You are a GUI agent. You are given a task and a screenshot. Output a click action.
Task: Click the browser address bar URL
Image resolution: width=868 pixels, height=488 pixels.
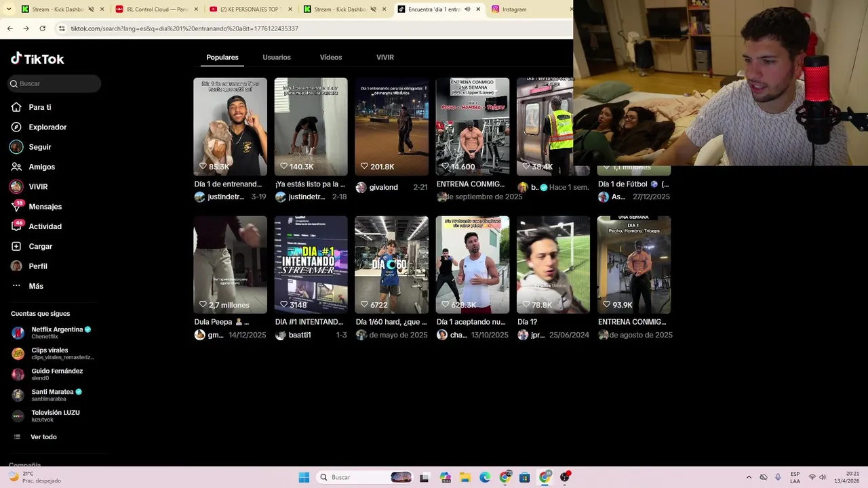[184, 28]
